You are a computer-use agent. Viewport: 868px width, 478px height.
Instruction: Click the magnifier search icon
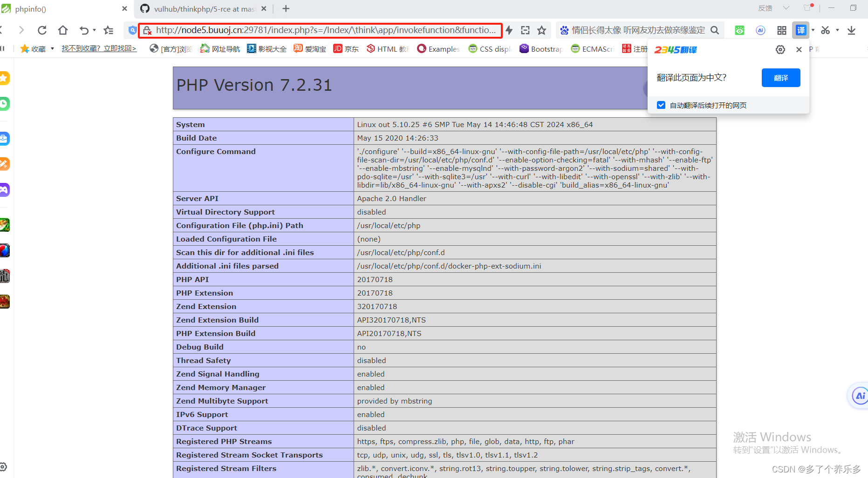(x=715, y=30)
